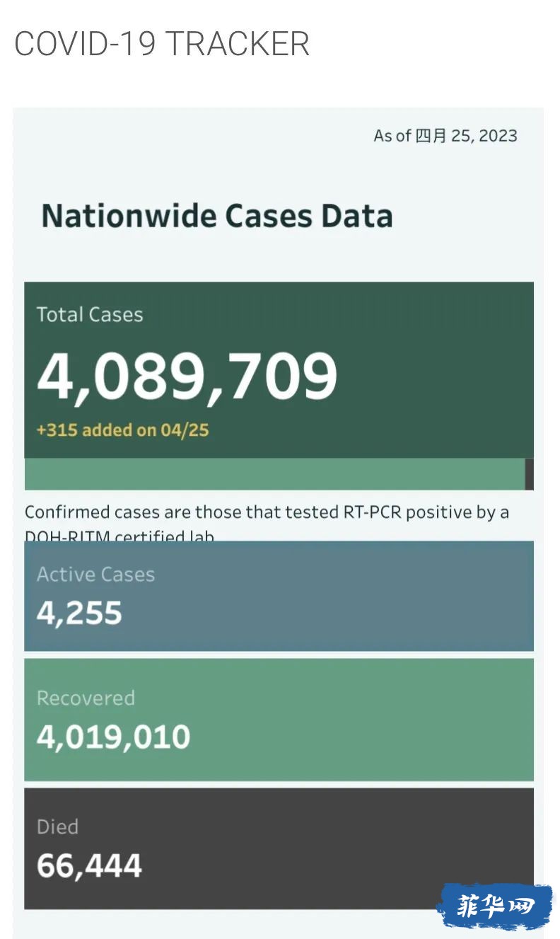Select the Recovered label
This screenshot has height=939, width=560.
coord(86,698)
